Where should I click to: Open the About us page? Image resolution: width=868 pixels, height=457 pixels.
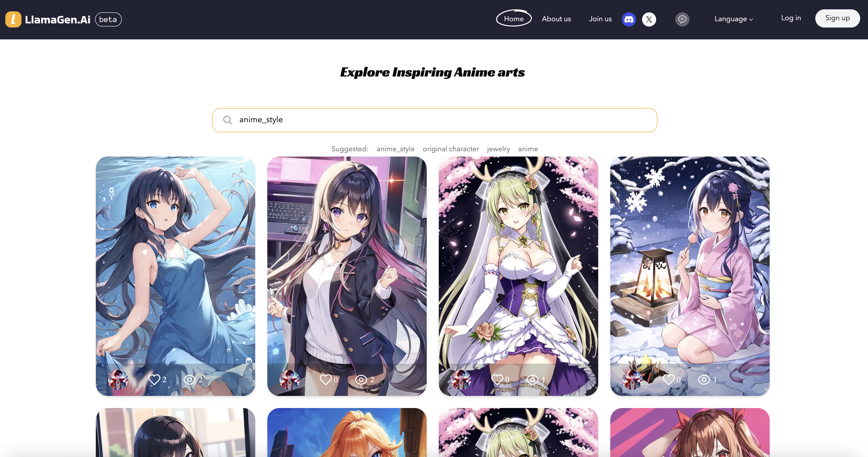click(x=556, y=19)
